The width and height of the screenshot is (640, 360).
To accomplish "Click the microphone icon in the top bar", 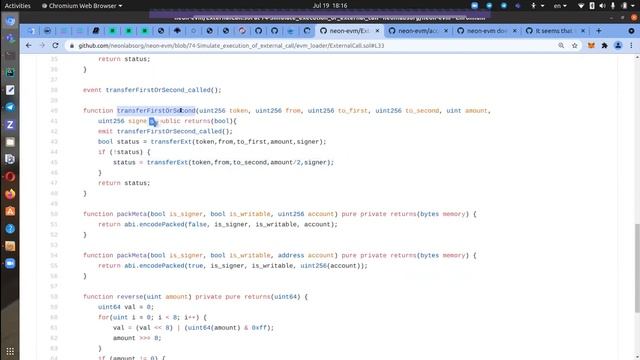I will [613, 6].
